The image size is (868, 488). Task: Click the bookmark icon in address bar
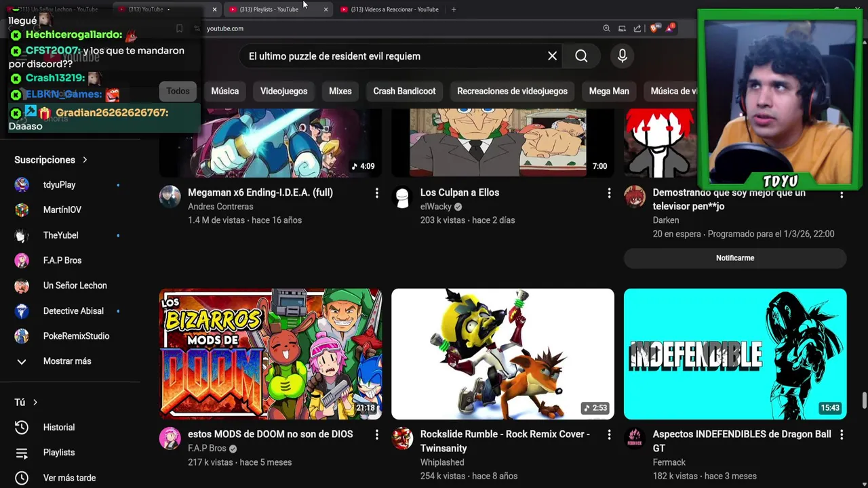[179, 28]
